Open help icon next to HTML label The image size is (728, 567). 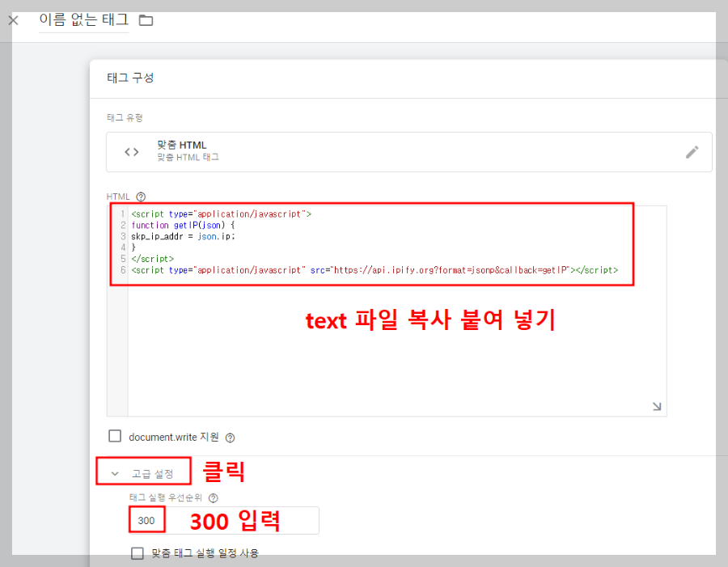tap(141, 197)
